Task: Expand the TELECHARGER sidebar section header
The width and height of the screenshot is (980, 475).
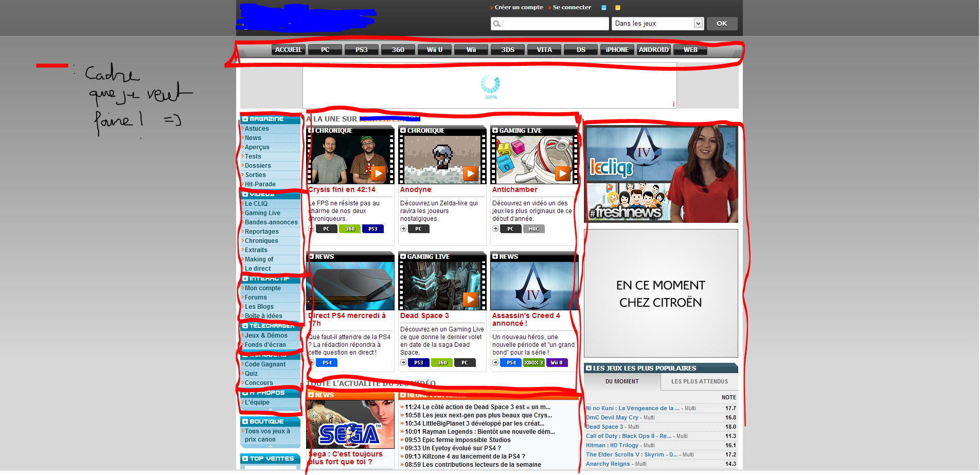Action: 270,326
